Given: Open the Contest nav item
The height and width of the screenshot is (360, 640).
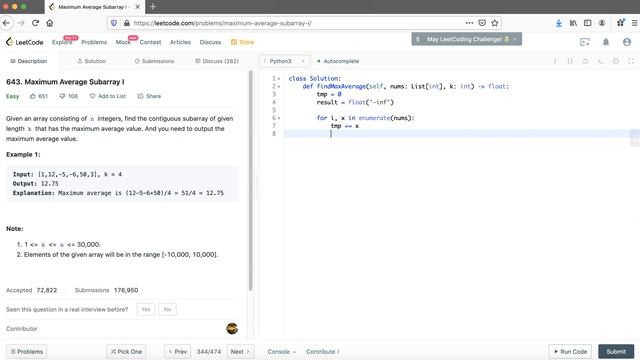Looking at the screenshot, I should pos(150,42).
